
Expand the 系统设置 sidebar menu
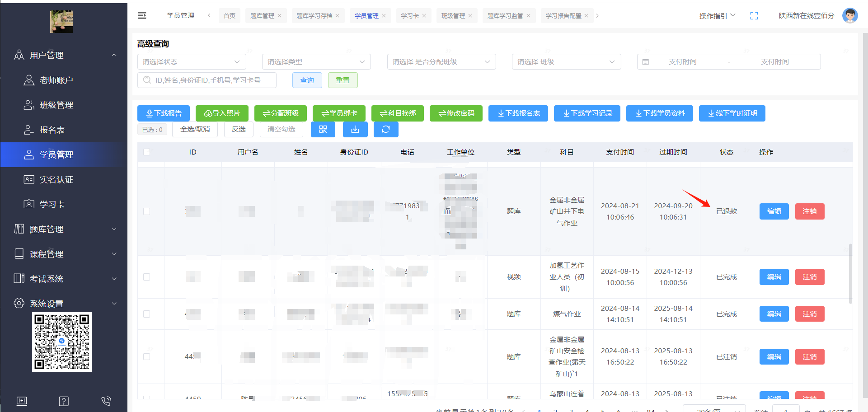tap(64, 304)
